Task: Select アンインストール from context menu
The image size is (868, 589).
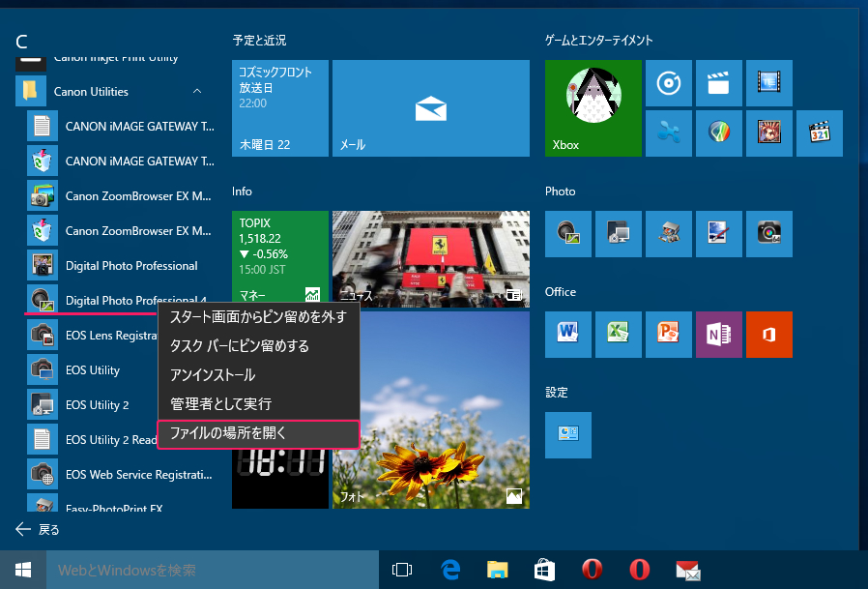Action: 258,374
